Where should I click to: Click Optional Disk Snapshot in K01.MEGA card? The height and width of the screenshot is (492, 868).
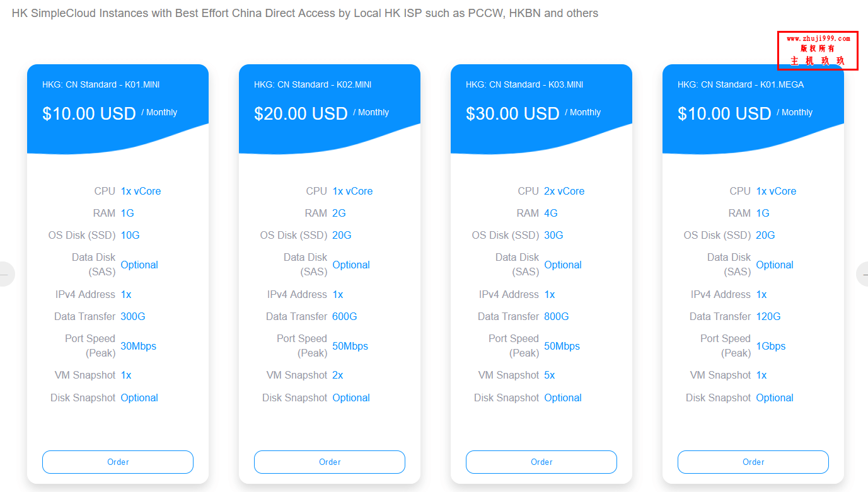[x=775, y=398]
